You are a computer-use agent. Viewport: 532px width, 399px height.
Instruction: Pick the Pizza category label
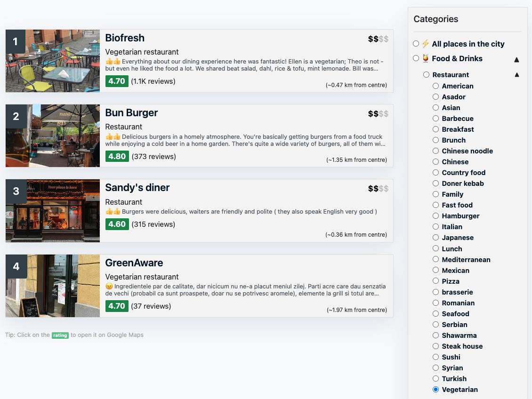click(x=450, y=281)
